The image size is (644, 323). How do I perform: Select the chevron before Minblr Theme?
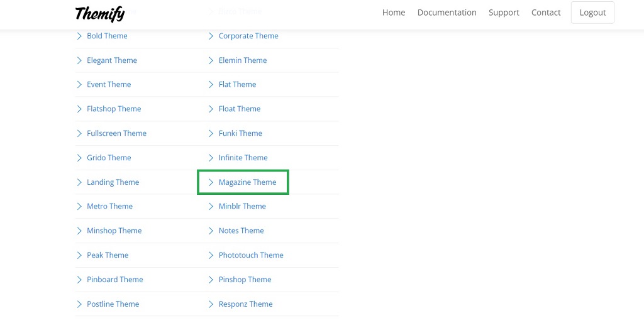[x=211, y=207]
